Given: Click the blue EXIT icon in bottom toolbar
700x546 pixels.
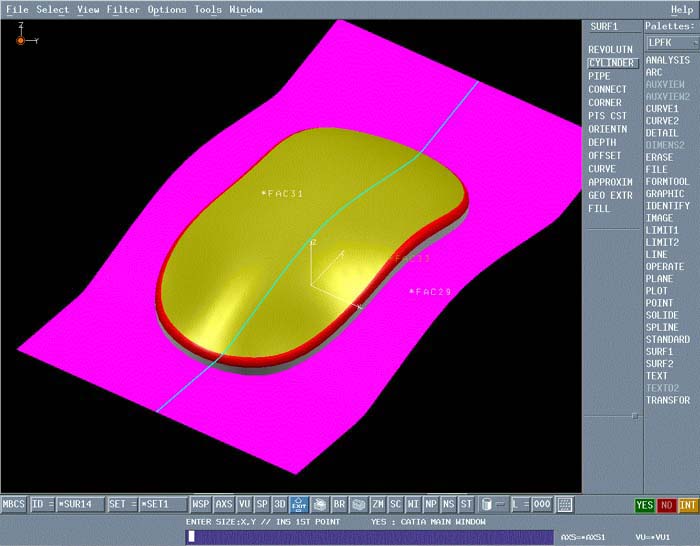Looking at the screenshot, I should pos(298,505).
